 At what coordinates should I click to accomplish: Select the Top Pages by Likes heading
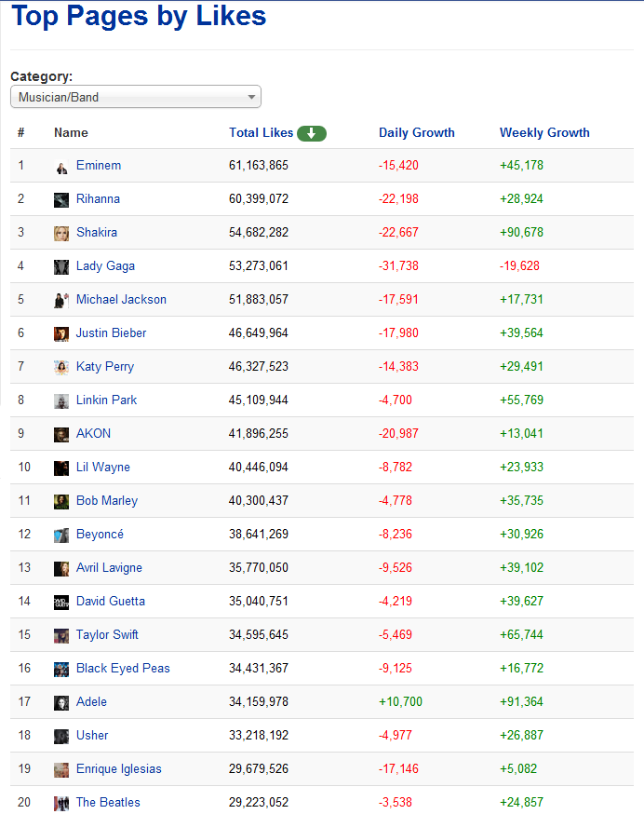(139, 16)
